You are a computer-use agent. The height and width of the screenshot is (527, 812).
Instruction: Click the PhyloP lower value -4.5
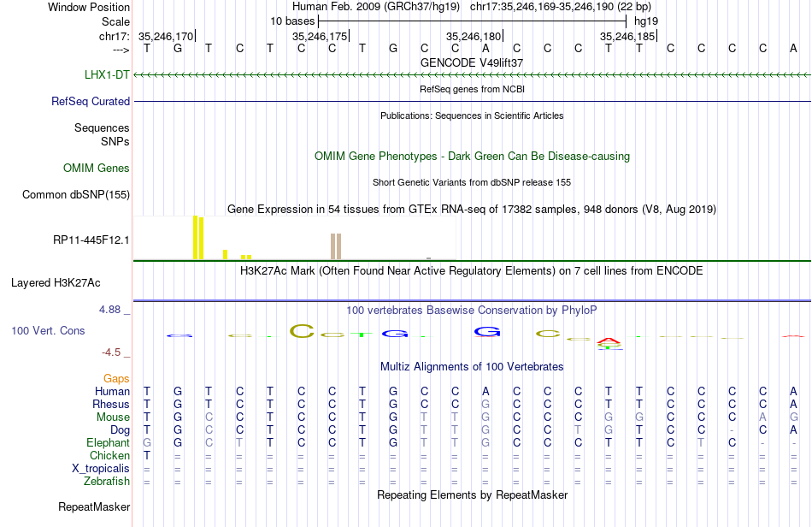pyautogui.click(x=111, y=352)
